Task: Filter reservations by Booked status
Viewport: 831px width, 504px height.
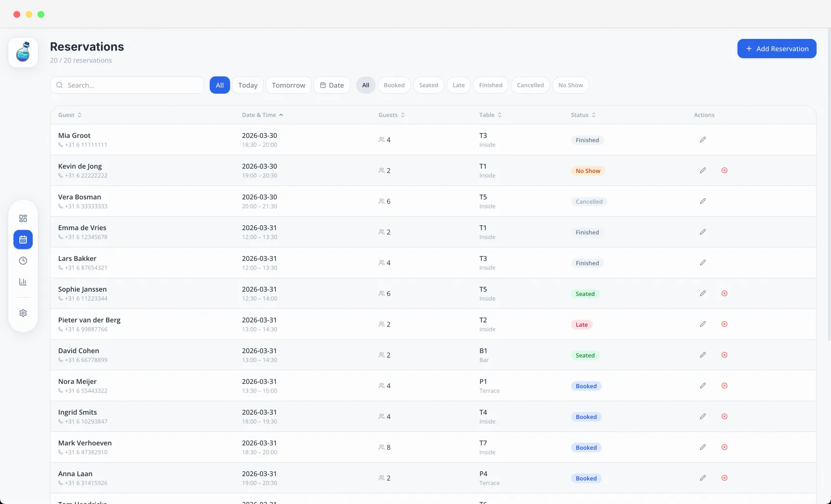Action: 394,86
